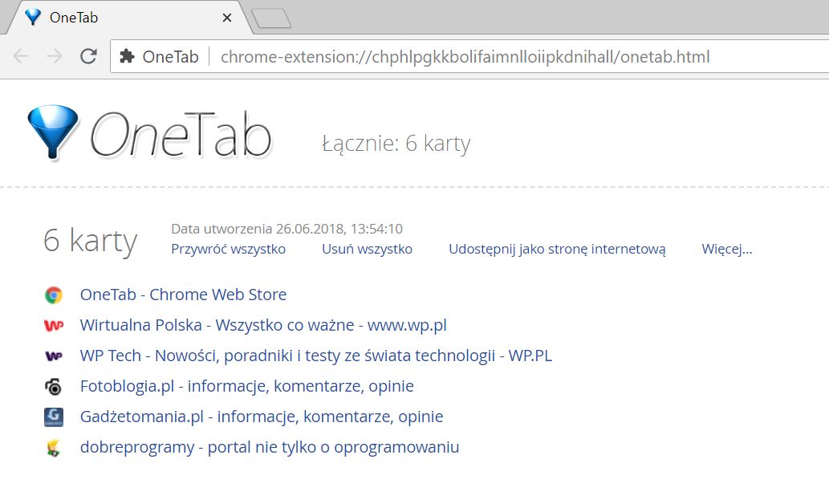The height and width of the screenshot is (504, 829).
Task: Click the dobreprogramy favicon
Action: (x=54, y=448)
